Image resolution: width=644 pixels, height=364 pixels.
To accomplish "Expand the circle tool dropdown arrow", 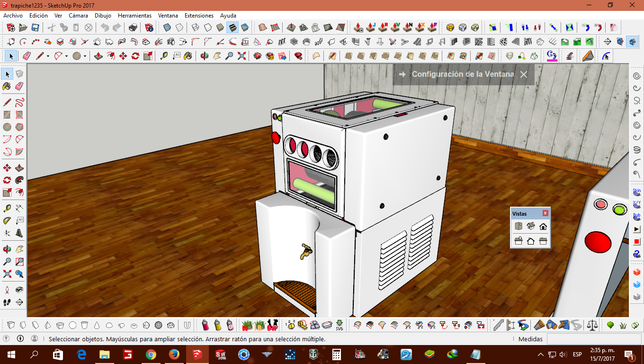I will 85,55.
